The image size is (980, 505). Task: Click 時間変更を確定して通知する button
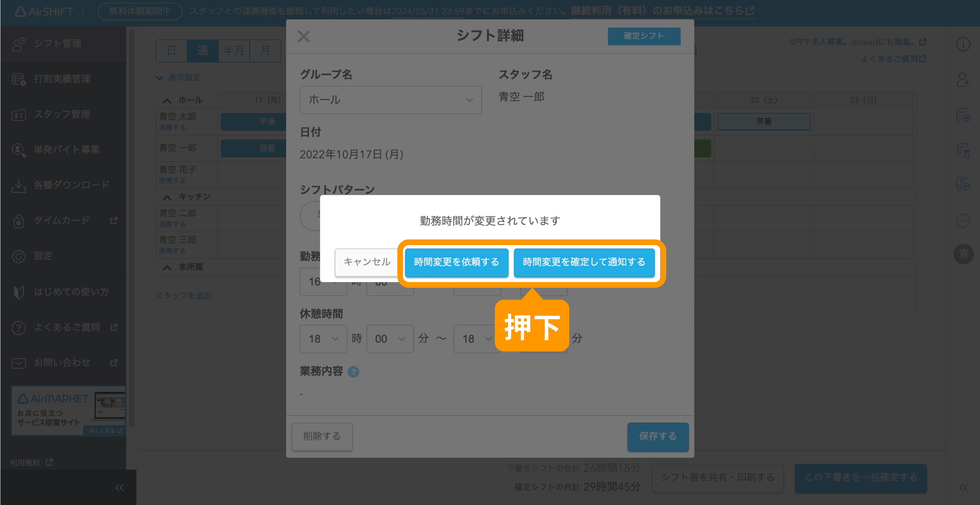coord(584,262)
